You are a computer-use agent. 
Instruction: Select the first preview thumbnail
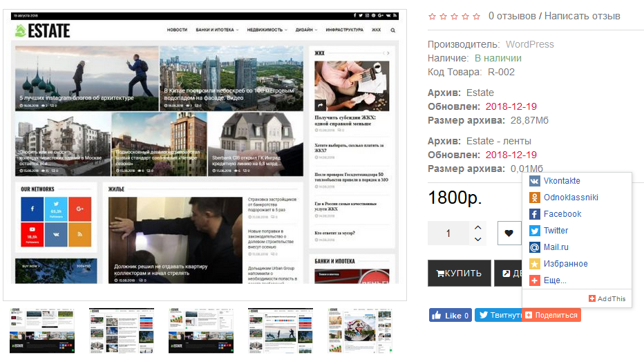coord(41,330)
